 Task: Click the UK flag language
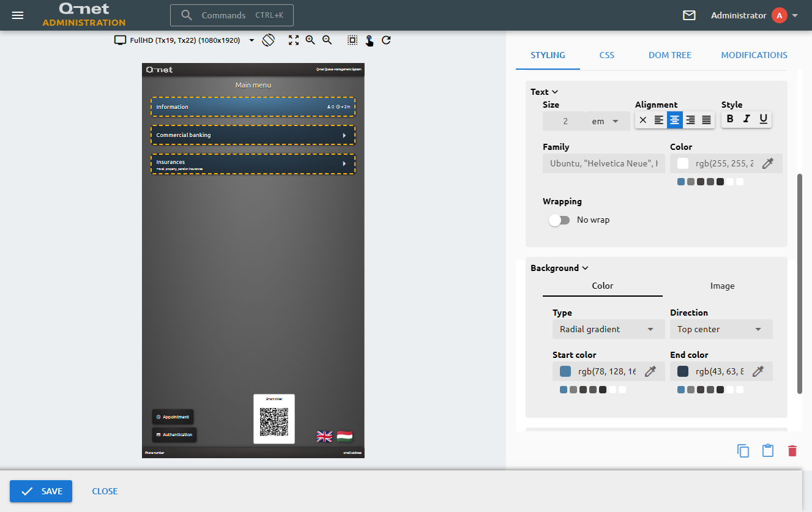pos(324,436)
